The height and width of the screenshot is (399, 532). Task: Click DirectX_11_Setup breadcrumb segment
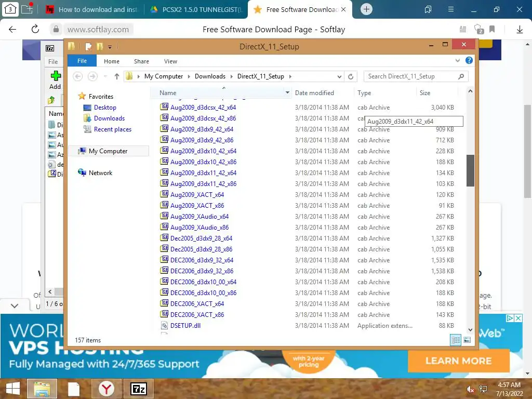(x=261, y=76)
